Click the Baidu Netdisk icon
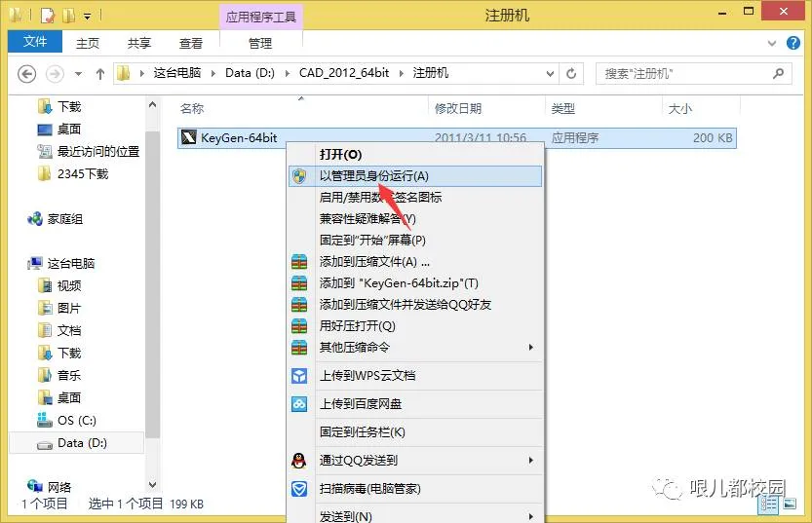Viewport: 812px width, 523px height. [x=299, y=403]
